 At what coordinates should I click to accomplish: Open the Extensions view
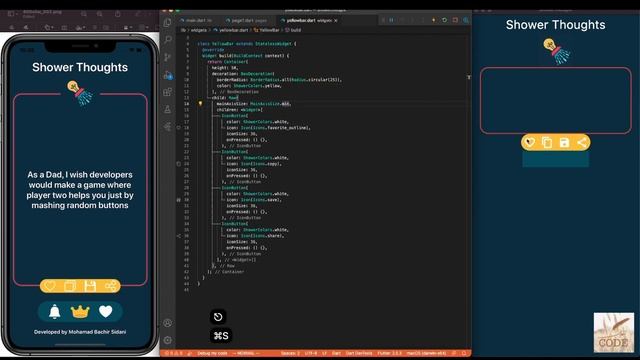pos(168,92)
